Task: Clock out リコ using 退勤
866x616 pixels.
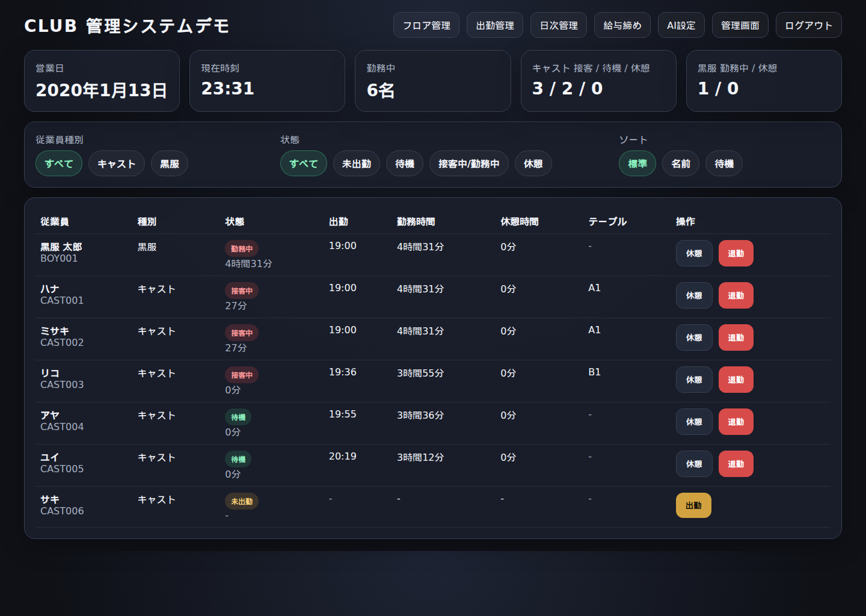Action: pos(736,380)
